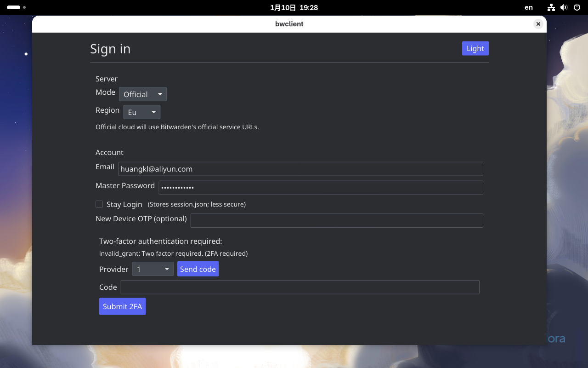
Task: Close the bwclient window
Action: pos(538,24)
